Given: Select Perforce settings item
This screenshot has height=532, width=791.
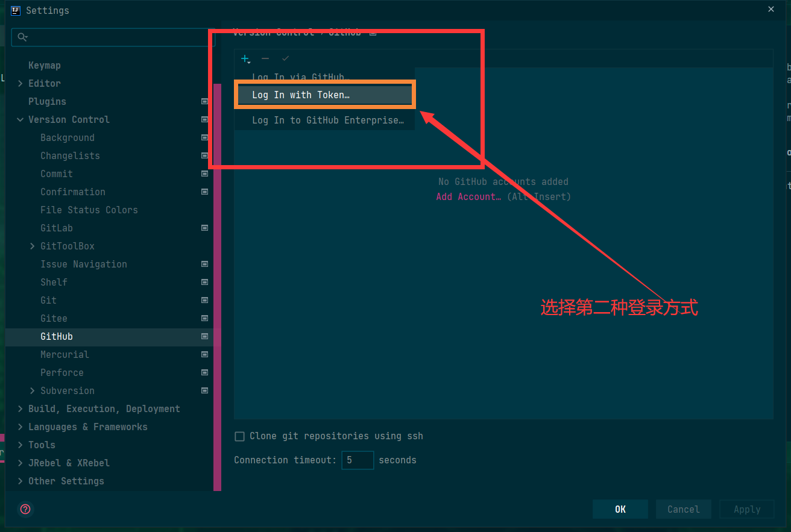Looking at the screenshot, I should [62, 372].
